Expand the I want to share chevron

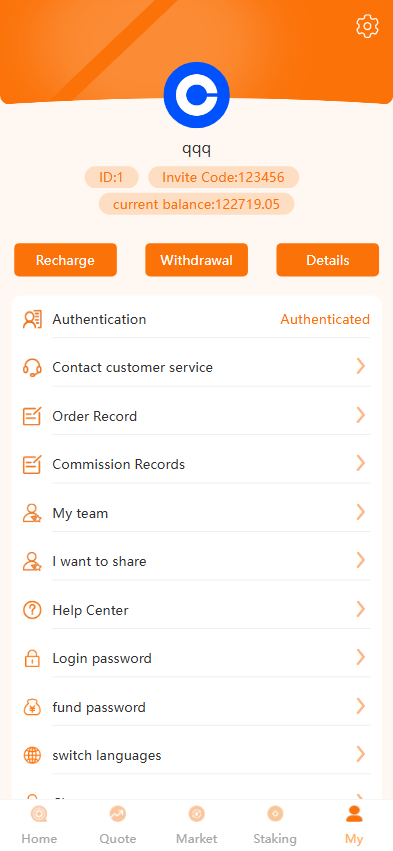[360, 561]
